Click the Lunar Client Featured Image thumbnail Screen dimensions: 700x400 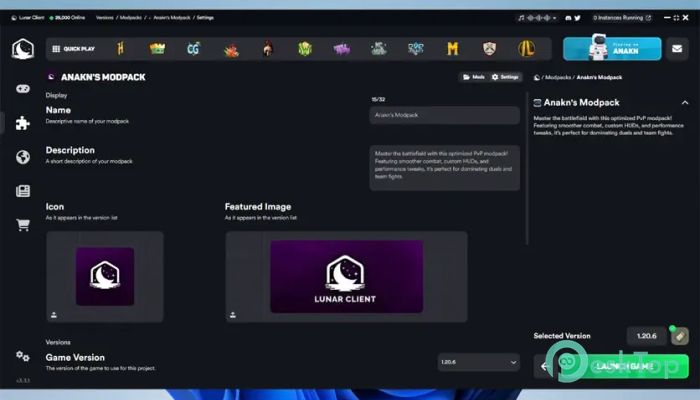click(347, 276)
